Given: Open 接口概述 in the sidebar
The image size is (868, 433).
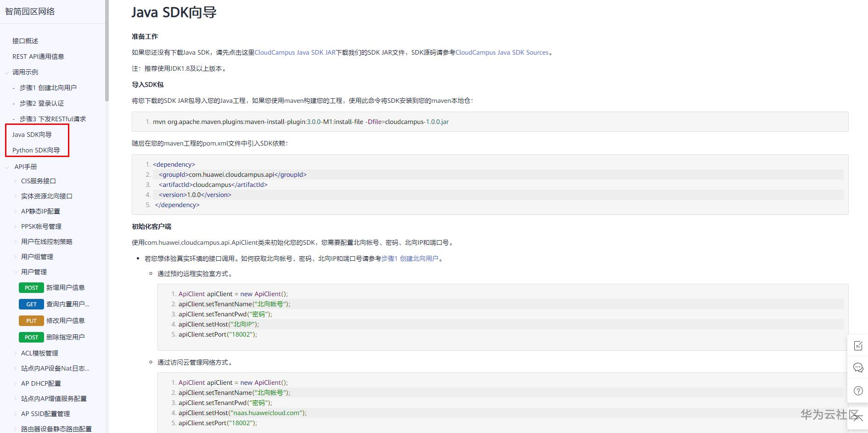Looking at the screenshot, I should pos(25,41).
